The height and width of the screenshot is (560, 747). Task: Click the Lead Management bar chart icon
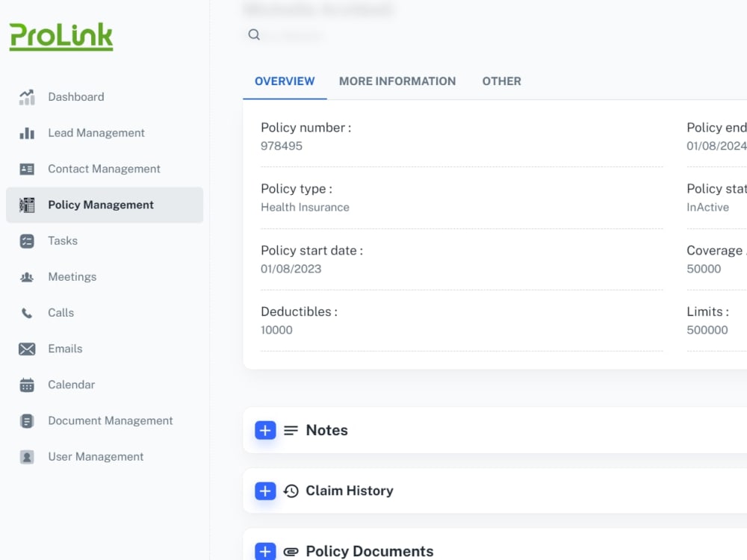[x=27, y=133]
